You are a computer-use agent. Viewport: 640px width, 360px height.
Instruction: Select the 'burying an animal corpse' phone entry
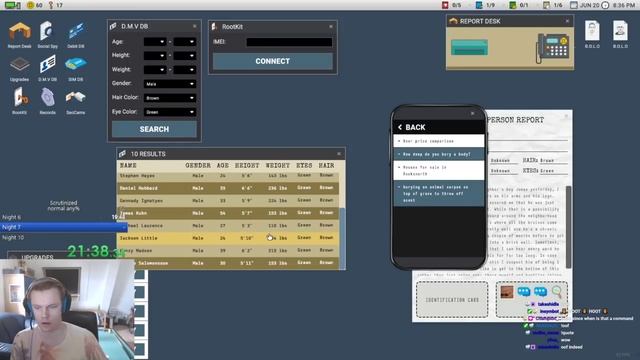(439, 193)
